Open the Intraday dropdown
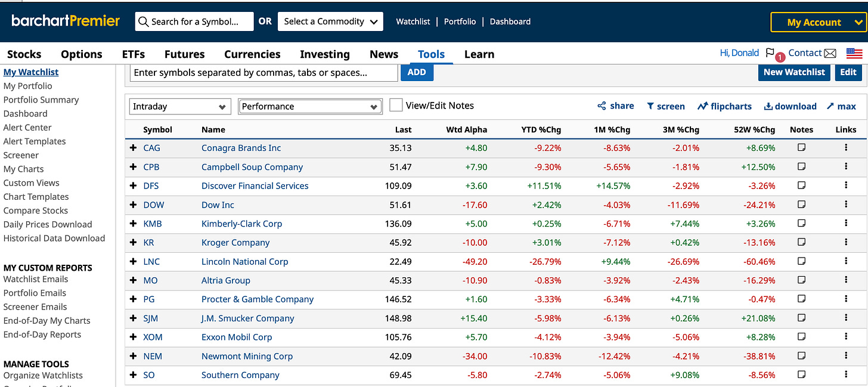Viewport: 868px width, 387px height. [x=180, y=106]
